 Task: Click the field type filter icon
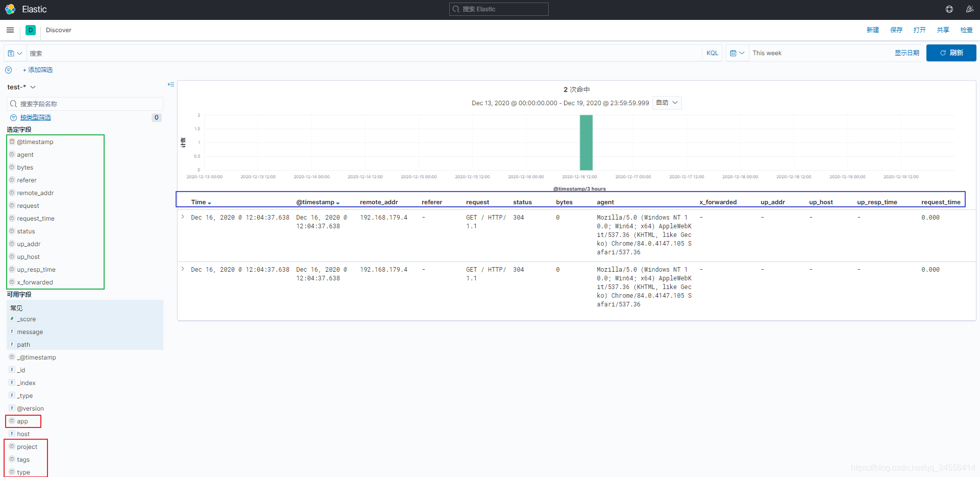pyautogui.click(x=14, y=117)
